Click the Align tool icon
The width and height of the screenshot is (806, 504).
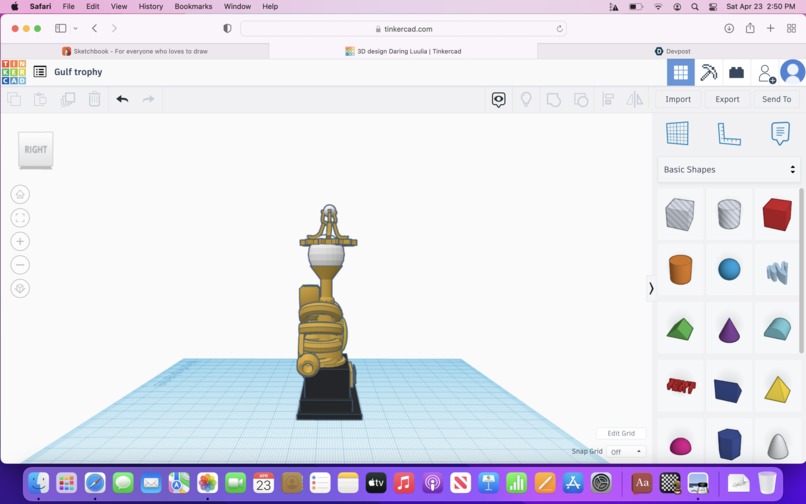pos(608,99)
